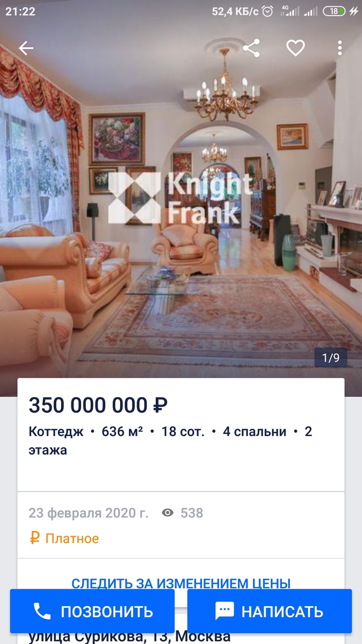The image size is (362, 644).
Task: Add listing to favorites with heart icon
Action: (295, 48)
